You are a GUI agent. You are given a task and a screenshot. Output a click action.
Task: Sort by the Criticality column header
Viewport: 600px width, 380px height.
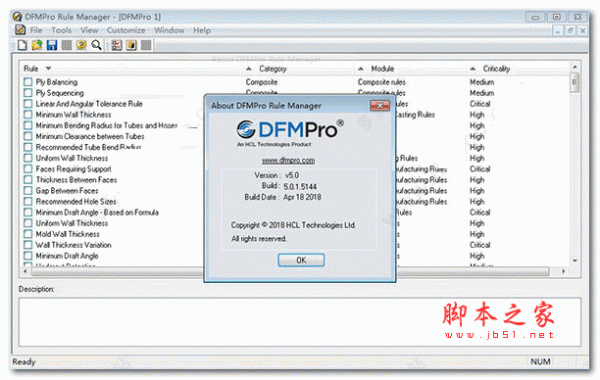pyautogui.click(x=496, y=68)
